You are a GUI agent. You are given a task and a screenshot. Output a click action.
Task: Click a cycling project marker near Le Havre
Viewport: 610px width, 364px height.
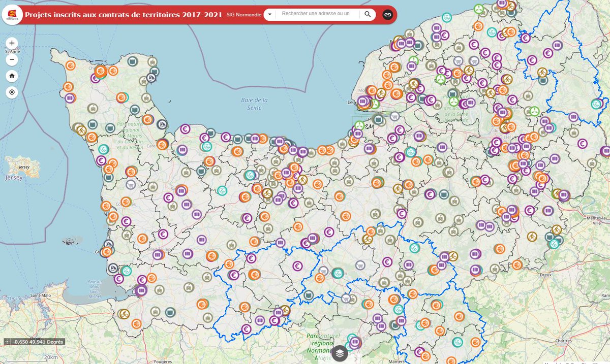pyautogui.click(x=381, y=93)
